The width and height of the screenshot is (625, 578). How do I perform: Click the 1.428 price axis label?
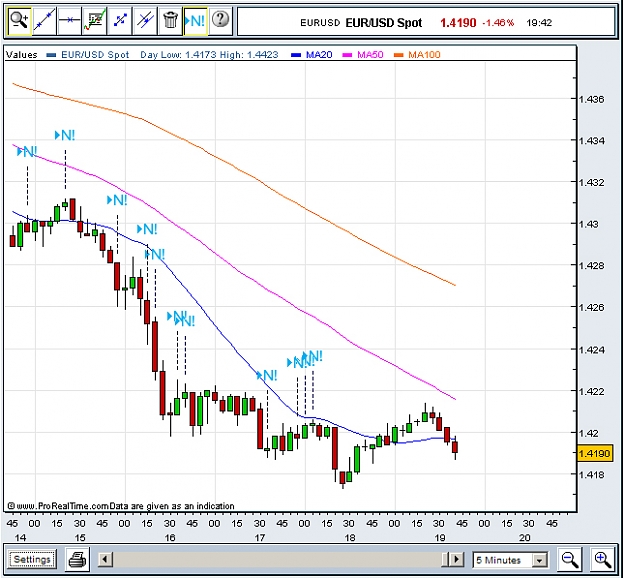click(592, 265)
